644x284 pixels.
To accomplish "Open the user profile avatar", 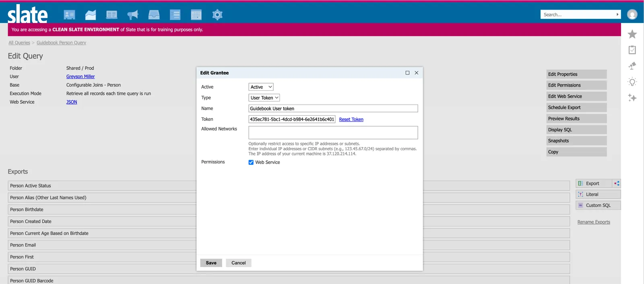I will click(x=632, y=15).
